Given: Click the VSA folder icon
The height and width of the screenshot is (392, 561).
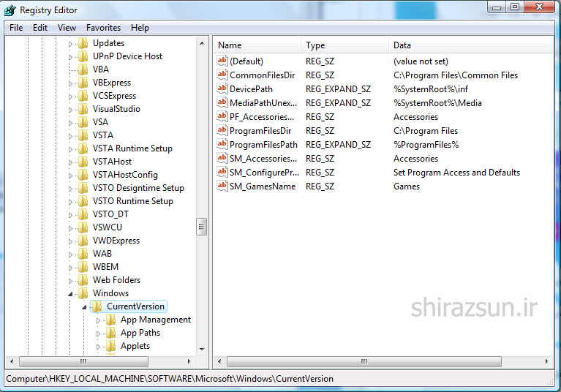Looking at the screenshot, I should tap(83, 122).
